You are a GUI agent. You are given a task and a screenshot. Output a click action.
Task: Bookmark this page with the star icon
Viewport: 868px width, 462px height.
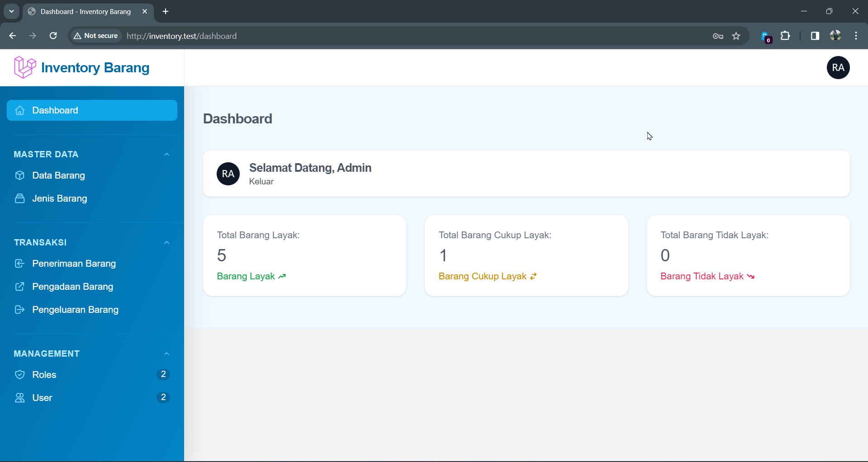736,36
